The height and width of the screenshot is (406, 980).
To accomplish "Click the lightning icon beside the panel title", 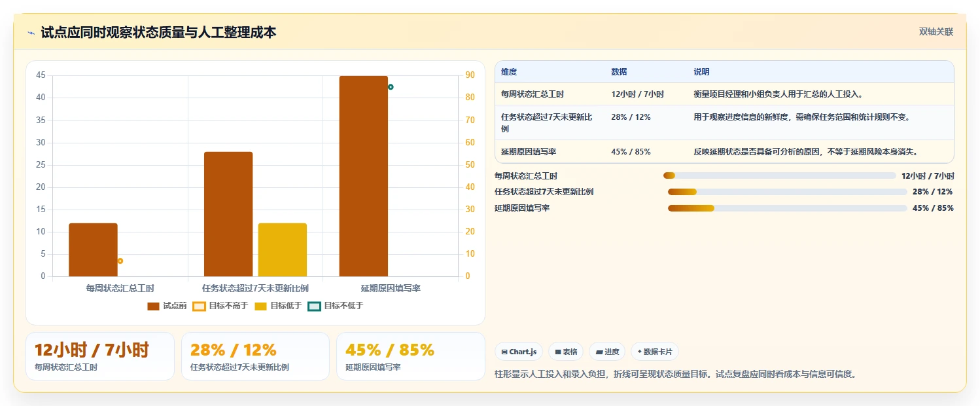I will pyautogui.click(x=31, y=33).
